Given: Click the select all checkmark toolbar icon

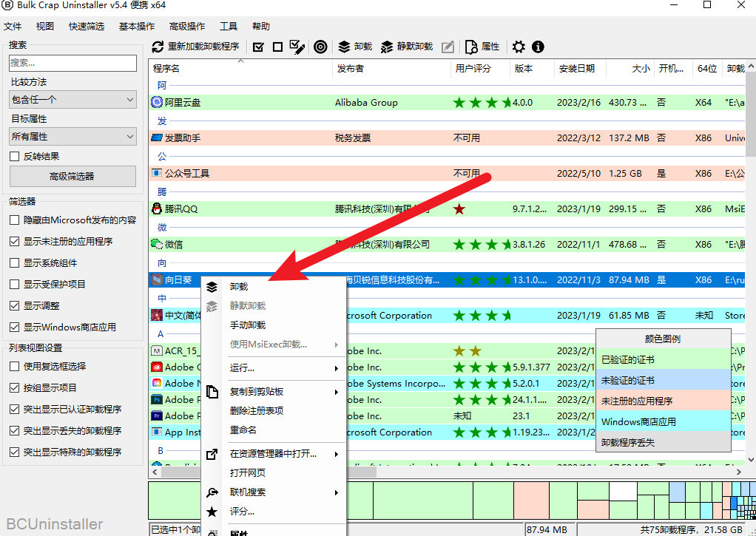Looking at the screenshot, I should 258,47.
